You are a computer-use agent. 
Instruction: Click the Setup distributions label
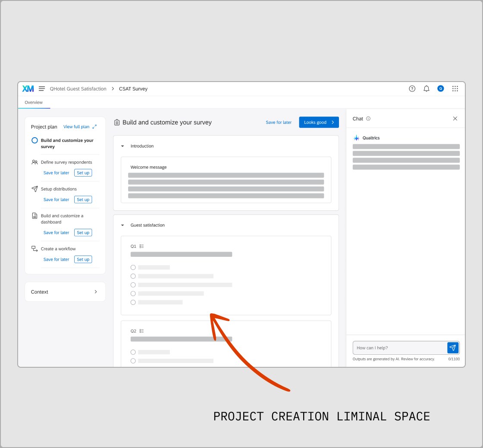pyautogui.click(x=59, y=189)
